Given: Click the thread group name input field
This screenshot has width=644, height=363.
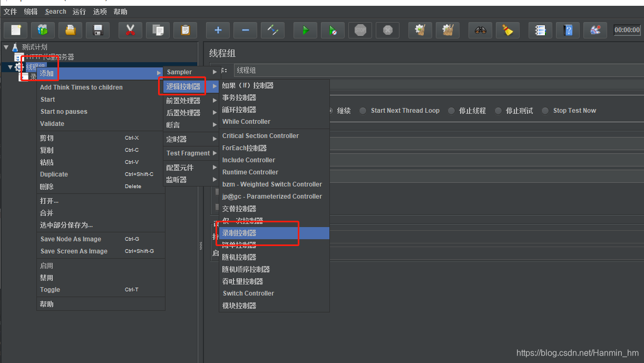Looking at the screenshot, I should click(438, 70).
